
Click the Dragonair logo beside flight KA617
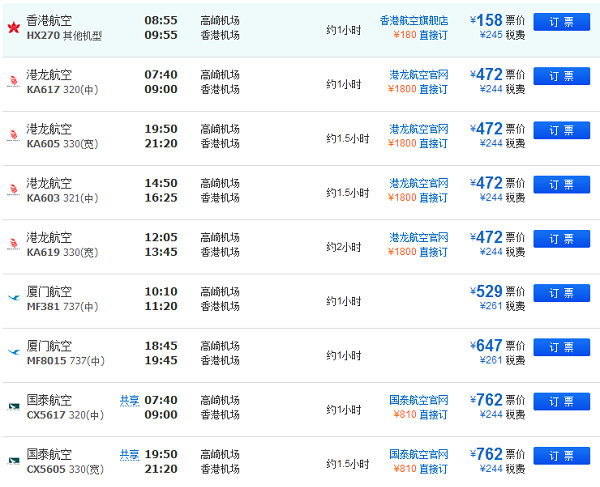coord(13,82)
